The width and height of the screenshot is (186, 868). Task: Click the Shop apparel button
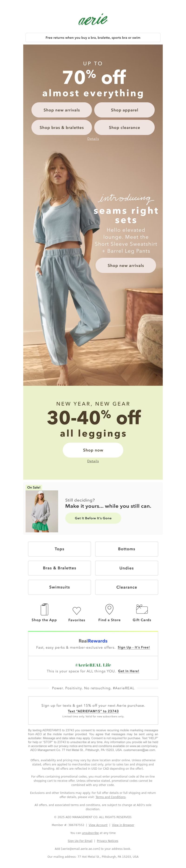[x=124, y=110]
